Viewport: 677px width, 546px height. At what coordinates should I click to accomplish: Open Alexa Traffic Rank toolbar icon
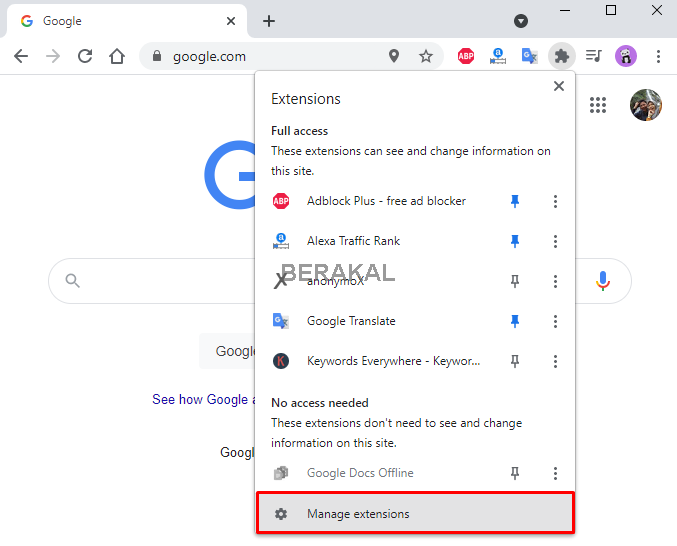pos(498,56)
